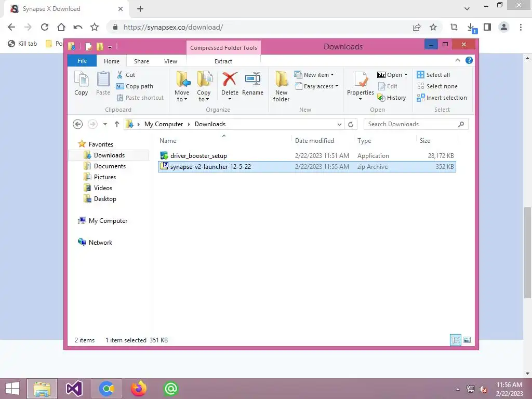532x399 pixels.
Task: Collapse the ribbon with the chevron
Action: 457,60
